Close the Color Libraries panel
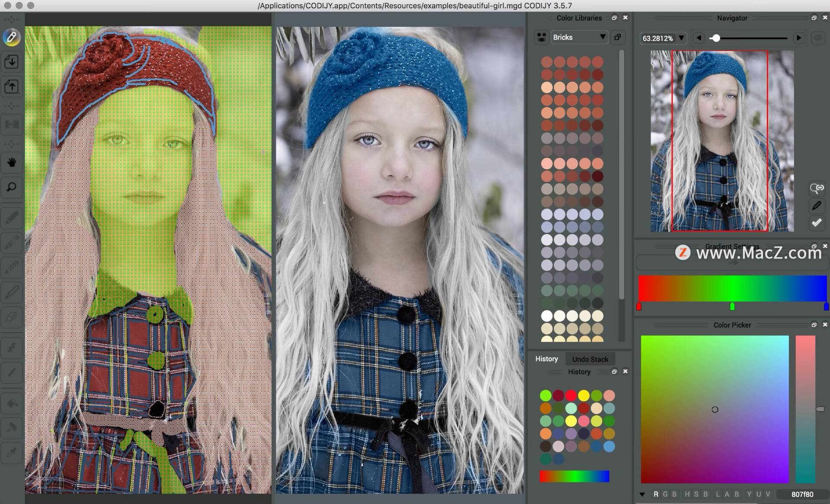The height and width of the screenshot is (504, 830). click(x=626, y=18)
